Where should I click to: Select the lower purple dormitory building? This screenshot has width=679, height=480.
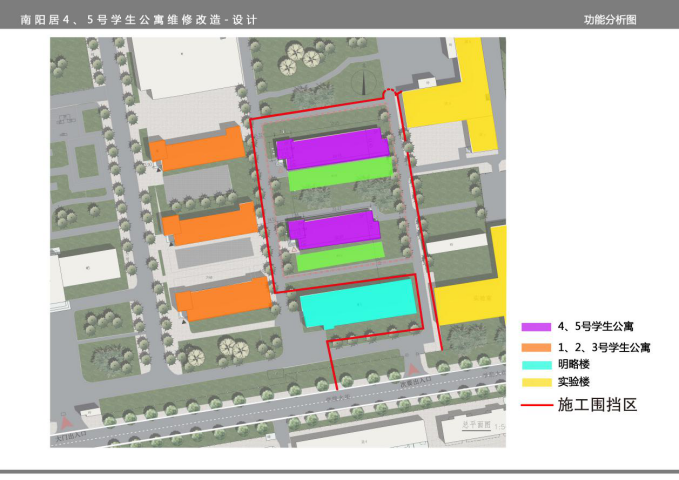coord(334,229)
